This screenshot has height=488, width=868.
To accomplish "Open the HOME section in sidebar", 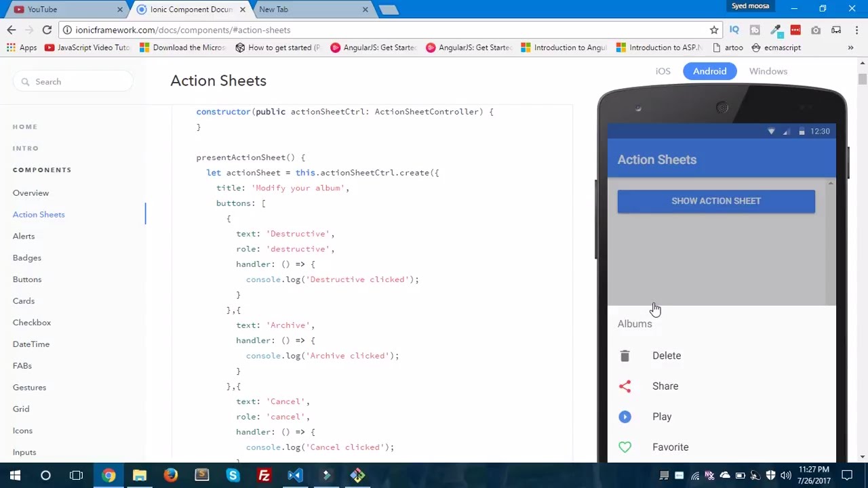I will coord(25,127).
